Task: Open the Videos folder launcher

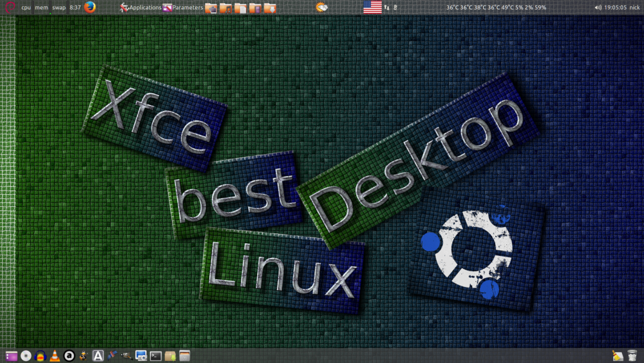Action: tap(255, 8)
